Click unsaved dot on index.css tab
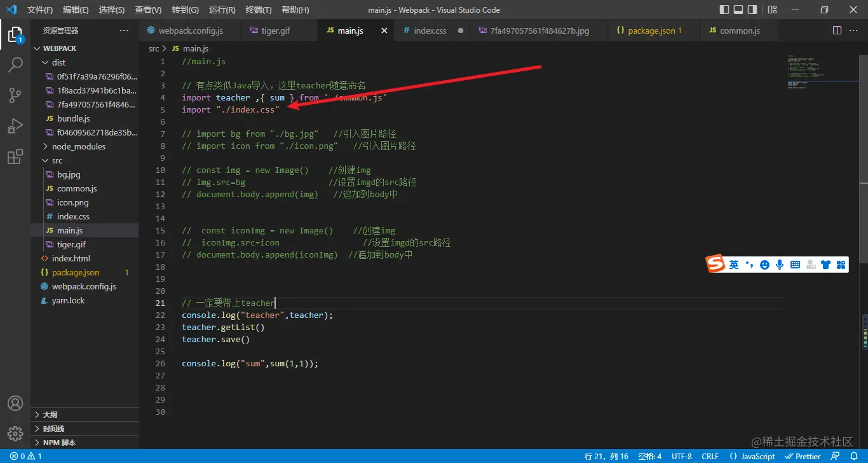 pyautogui.click(x=460, y=31)
